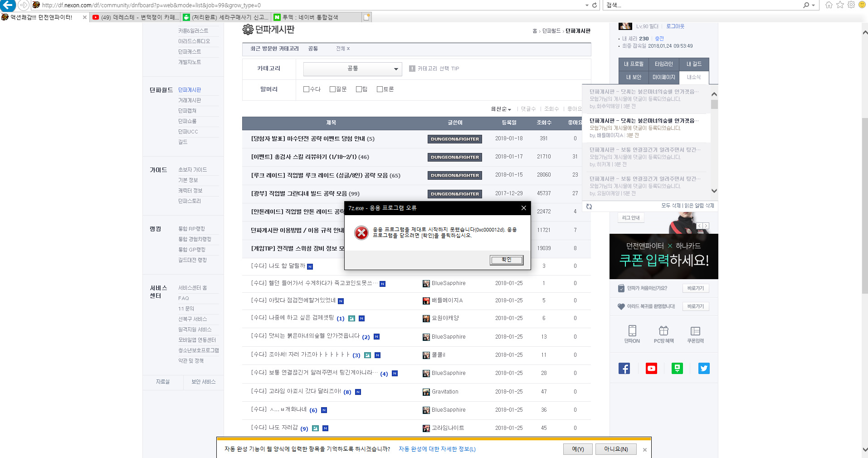Click the 쿠폰입력 icon

(x=695, y=334)
